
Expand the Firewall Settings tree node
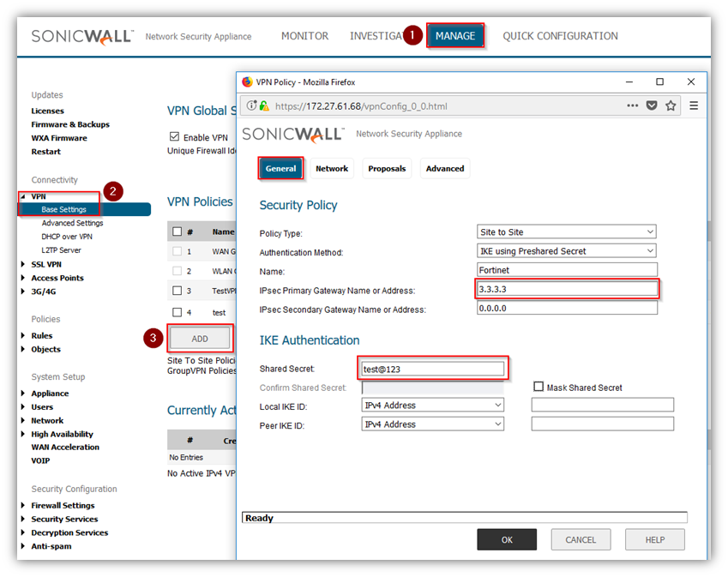(x=23, y=505)
